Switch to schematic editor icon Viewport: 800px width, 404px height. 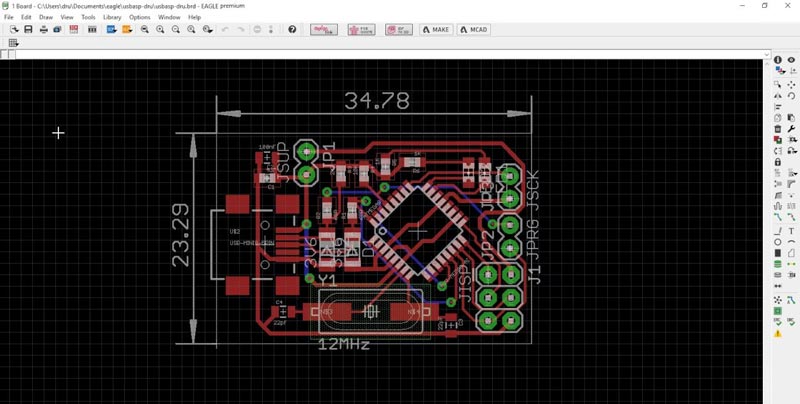coord(74,30)
